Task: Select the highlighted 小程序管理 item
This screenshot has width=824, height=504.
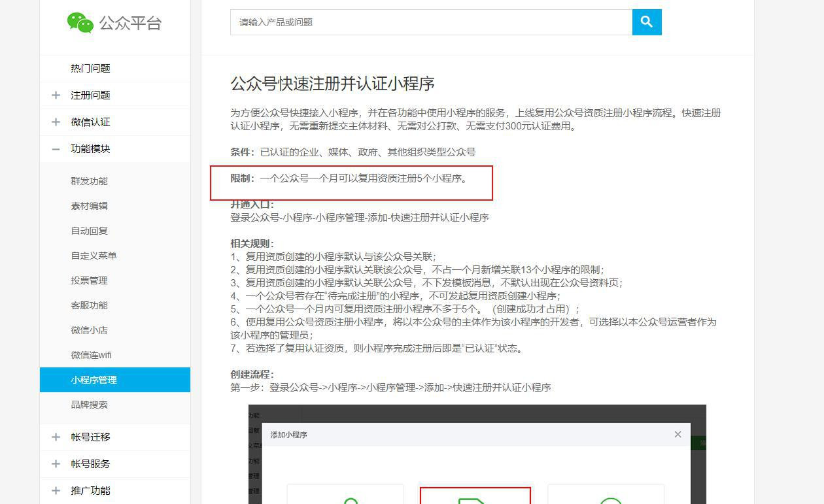Action: tap(115, 380)
